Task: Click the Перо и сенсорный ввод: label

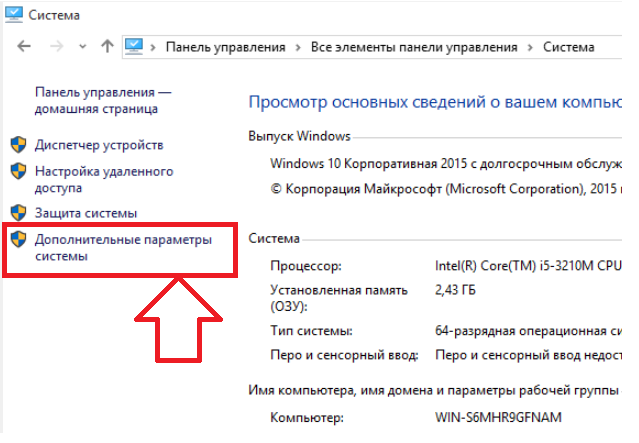Action: pyautogui.click(x=344, y=355)
